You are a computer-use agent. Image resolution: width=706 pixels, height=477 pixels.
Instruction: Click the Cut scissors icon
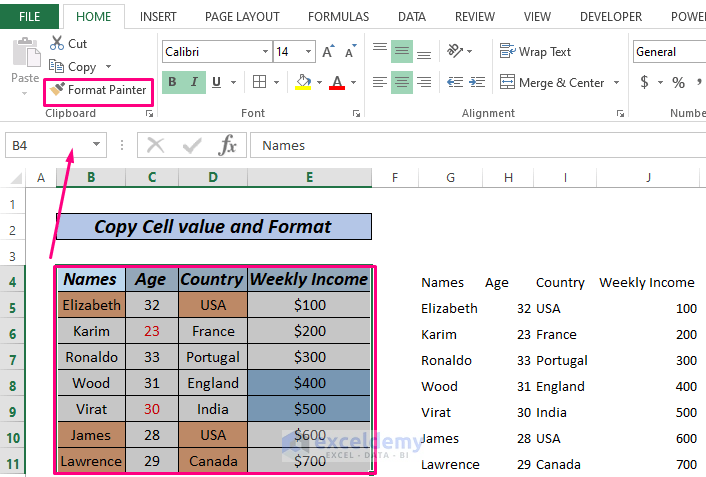[x=56, y=43]
